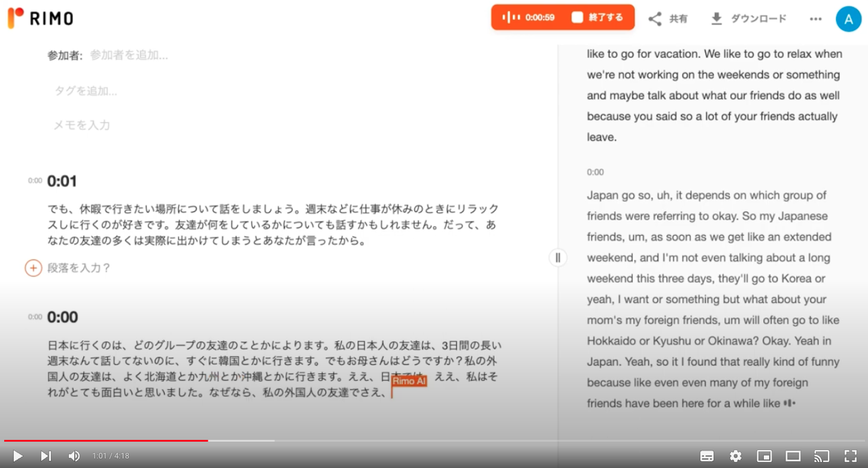The height and width of the screenshot is (468, 868).
Task: Click the Rimo AI badge in the transcript
Action: click(408, 381)
